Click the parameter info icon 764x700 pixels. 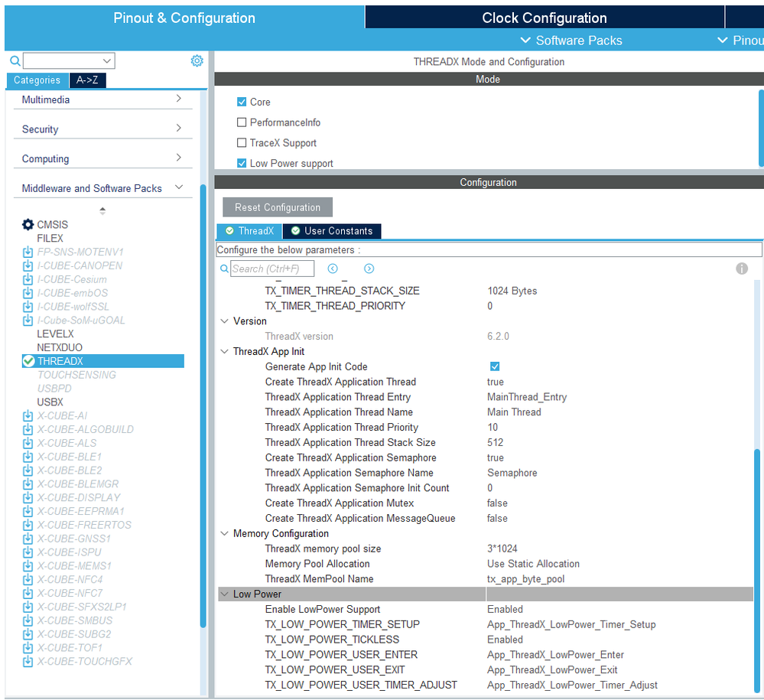click(742, 269)
